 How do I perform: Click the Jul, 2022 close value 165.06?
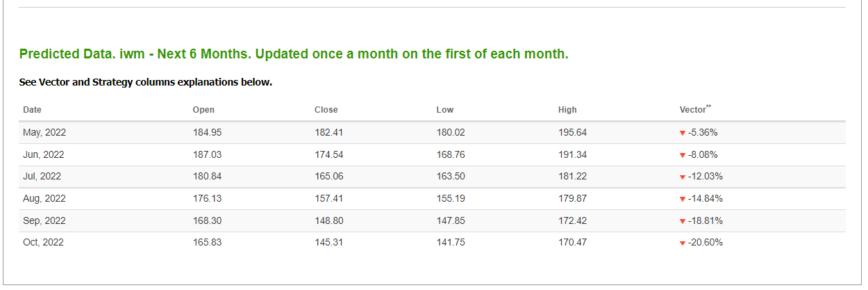coord(329,176)
